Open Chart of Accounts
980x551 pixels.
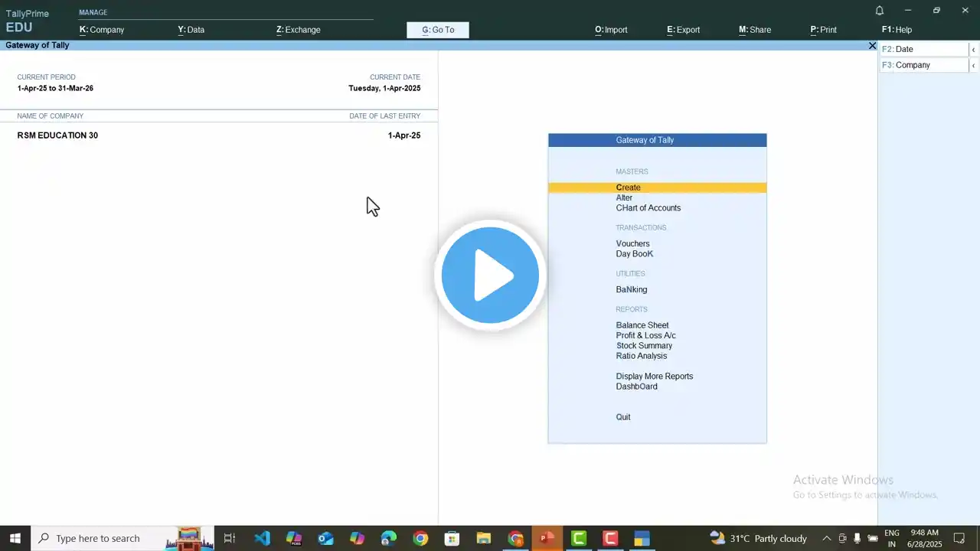click(x=648, y=208)
